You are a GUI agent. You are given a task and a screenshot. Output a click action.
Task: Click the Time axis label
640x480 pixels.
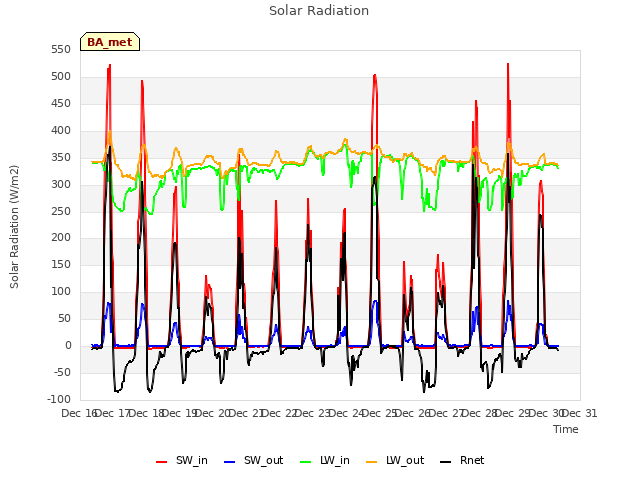(x=566, y=429)
